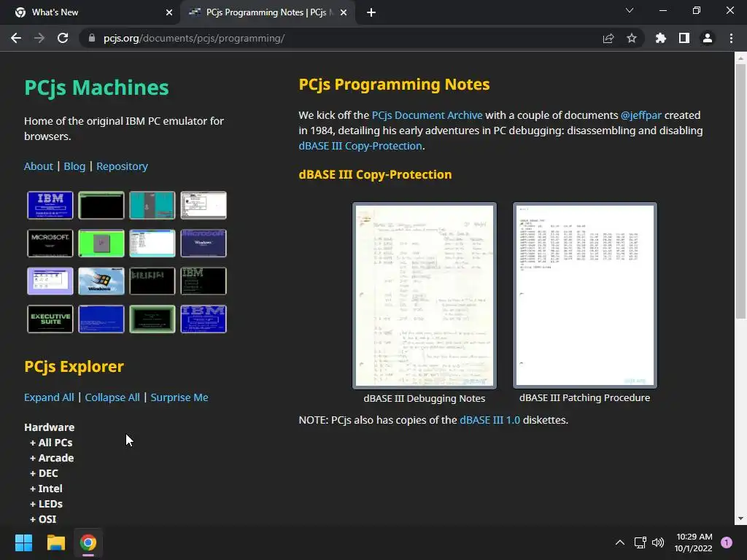747x560 pixels.
Task: Open the dBASE III Patching Procedure thumbnail
Action: click(x=585, y=295)
